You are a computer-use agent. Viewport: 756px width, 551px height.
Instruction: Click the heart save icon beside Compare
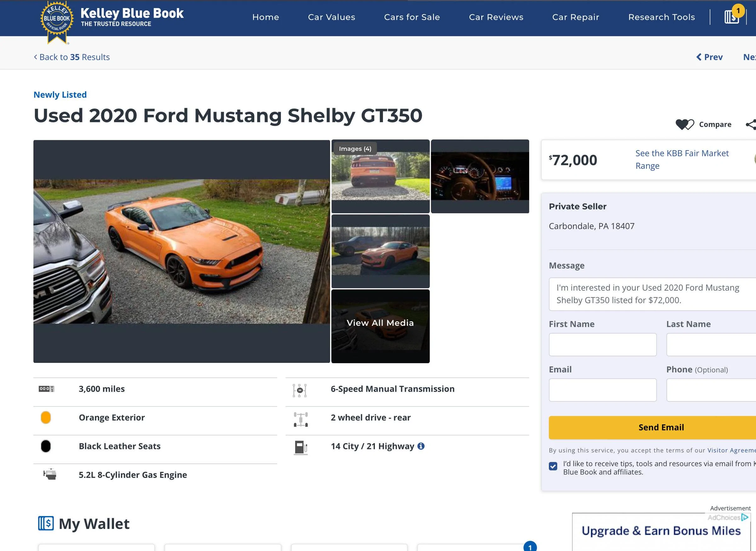tap(684, 124)
